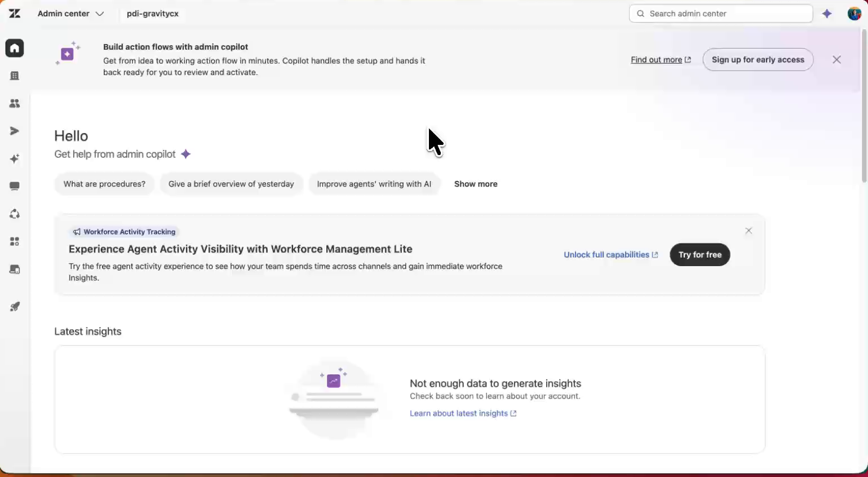
Task: Click the Search admin center field
Action: pos(721,14)
